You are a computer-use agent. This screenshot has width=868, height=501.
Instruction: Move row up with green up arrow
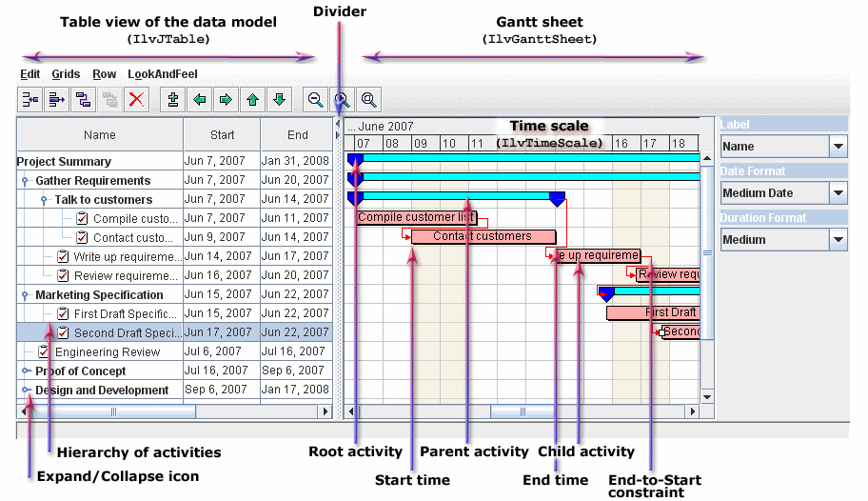pyautogui.click(x=253, y=99)
